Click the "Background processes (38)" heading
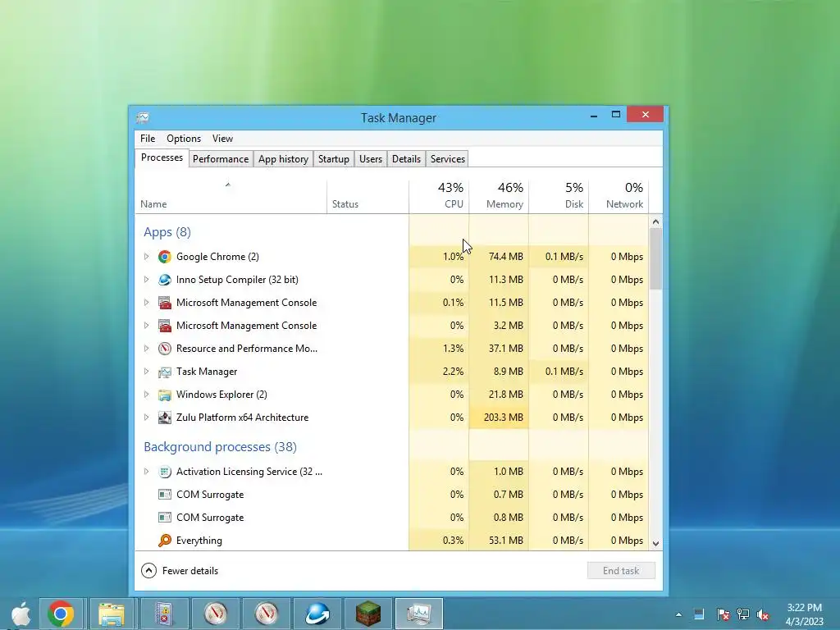Screen dimensions: 840x630 tap(220, 447)
